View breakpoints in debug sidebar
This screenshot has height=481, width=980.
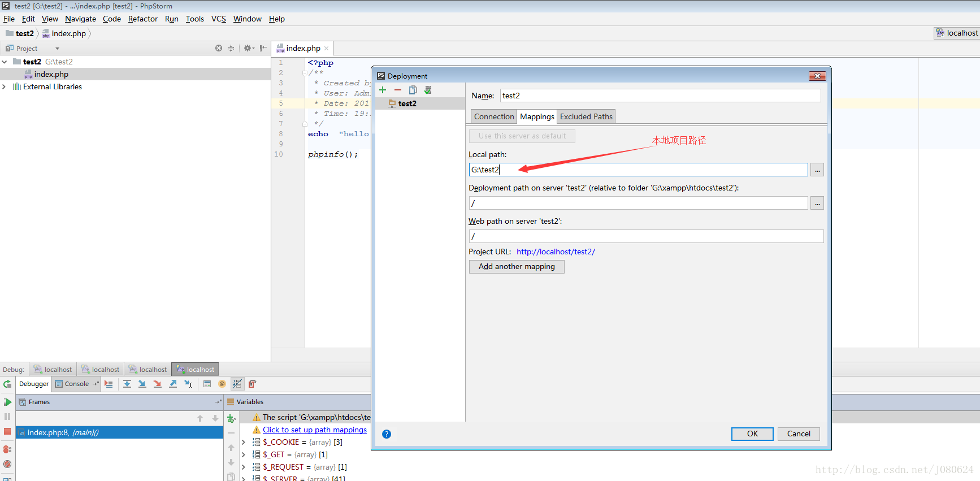pos(7,449)
